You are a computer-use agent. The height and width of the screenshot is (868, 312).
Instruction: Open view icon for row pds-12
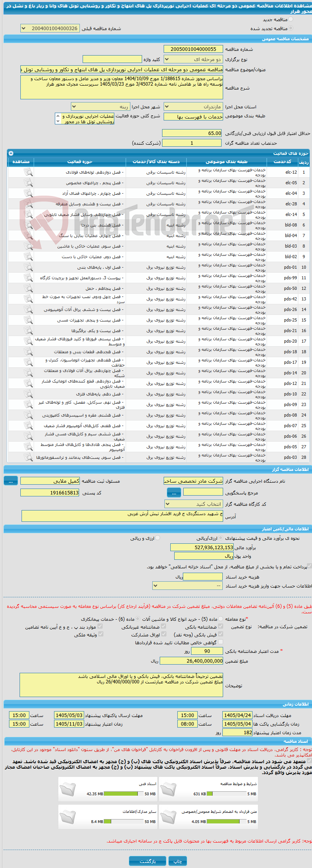click(x=28, y=383)
